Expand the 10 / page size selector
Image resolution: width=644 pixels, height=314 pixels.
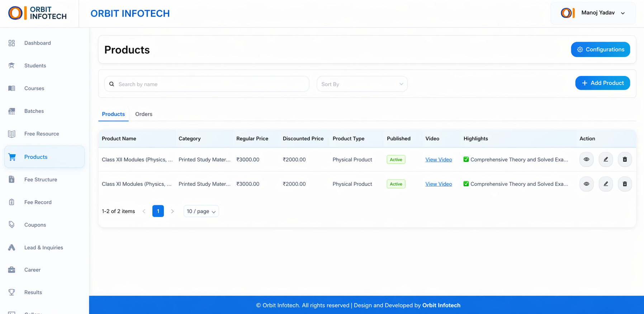(201, 211)
